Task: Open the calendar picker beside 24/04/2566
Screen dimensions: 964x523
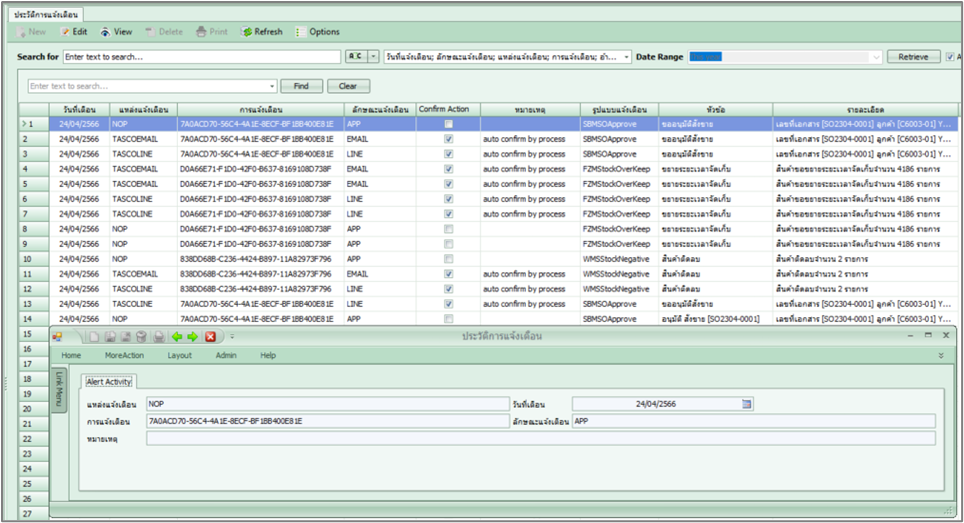Action: [746, 404]
